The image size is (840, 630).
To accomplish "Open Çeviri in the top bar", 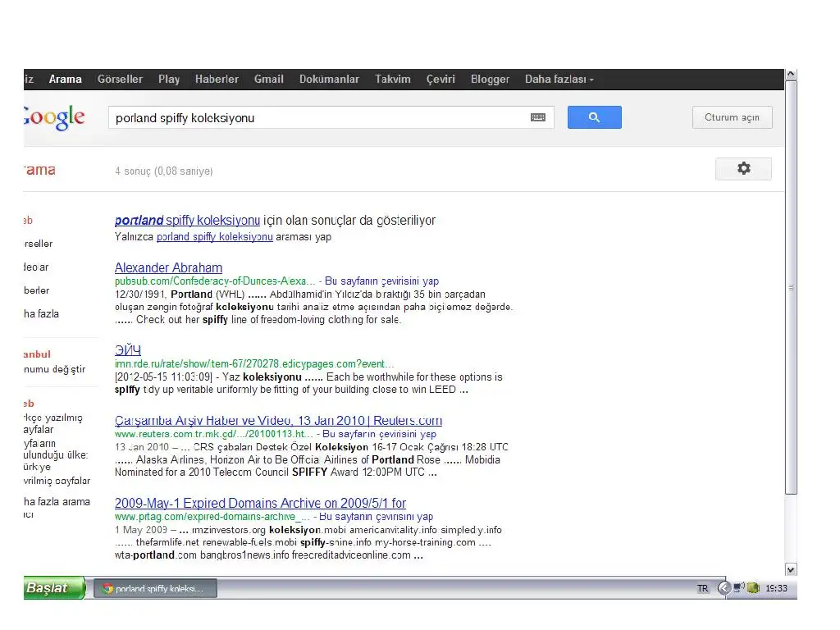I will 441,80.
